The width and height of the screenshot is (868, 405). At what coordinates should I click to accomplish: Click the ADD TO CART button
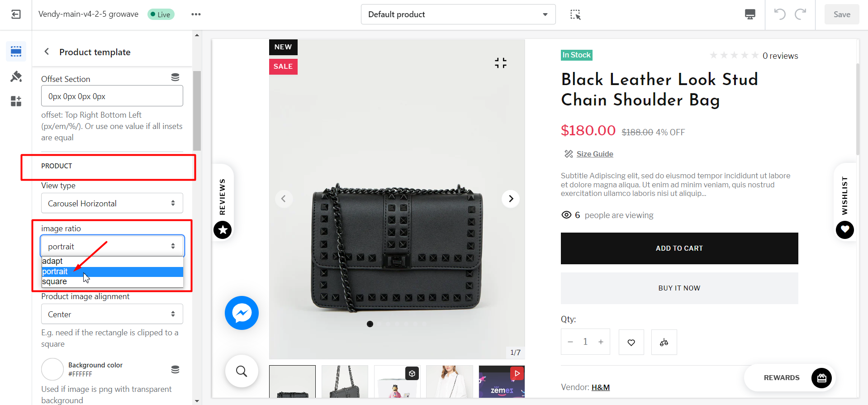click(679, 248)
